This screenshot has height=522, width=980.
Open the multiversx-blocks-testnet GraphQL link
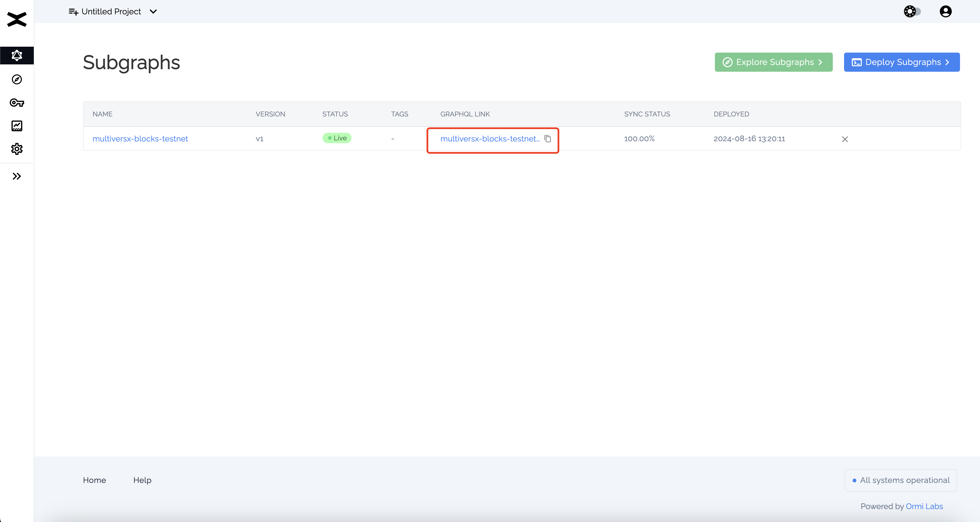(x=490, y=139)
